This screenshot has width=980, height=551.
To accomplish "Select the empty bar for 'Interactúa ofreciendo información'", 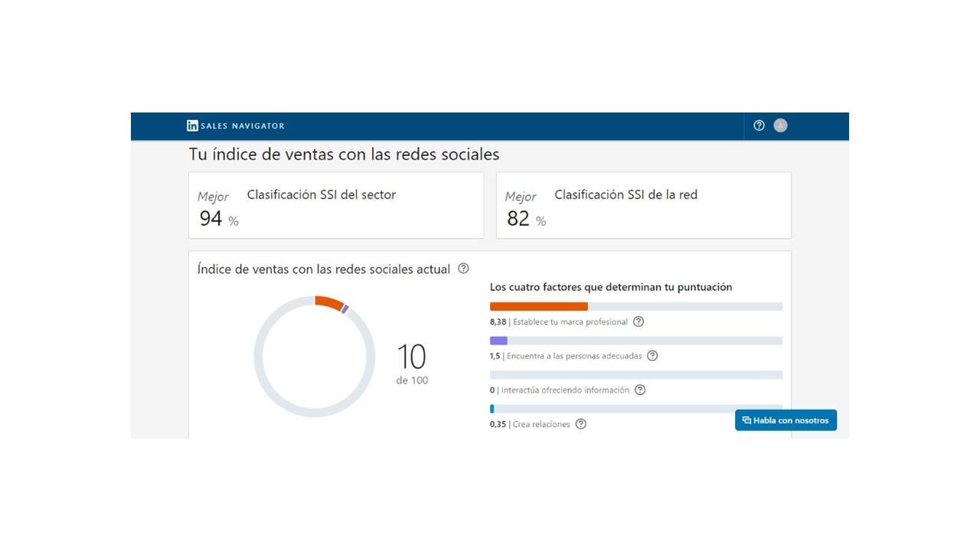I will pos(636,375).
